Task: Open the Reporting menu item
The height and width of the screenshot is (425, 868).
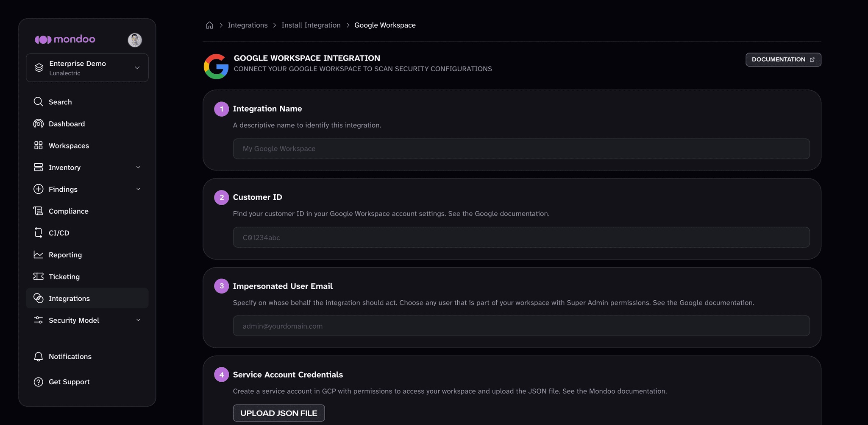Action: pos(87,254)
